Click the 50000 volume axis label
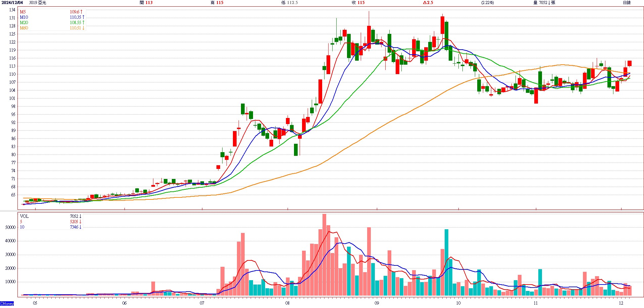Image resolution: width=644 pixels, height=308 pixels. (x=10, y=227)
